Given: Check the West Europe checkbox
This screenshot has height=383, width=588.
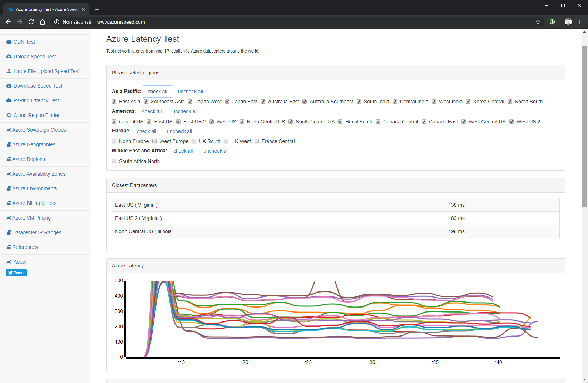Looking at the screenshot, I should pos(154,141).
